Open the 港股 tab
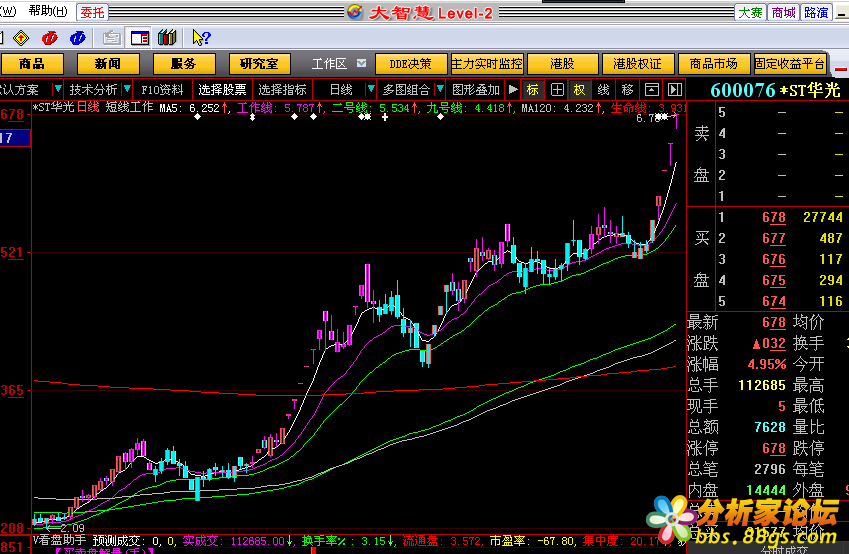The height and width of the screenshot is (554, 849). pos(563,64)
